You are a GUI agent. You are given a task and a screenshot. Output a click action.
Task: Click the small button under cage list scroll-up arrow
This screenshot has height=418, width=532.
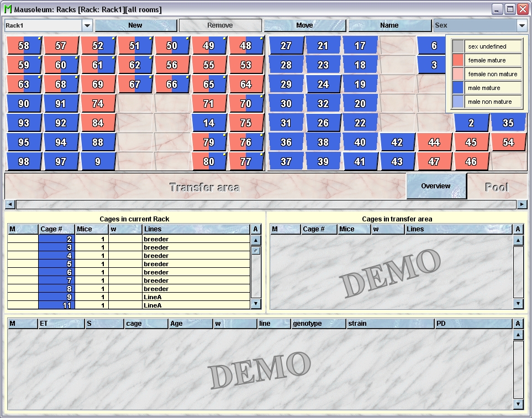(256, 251)
